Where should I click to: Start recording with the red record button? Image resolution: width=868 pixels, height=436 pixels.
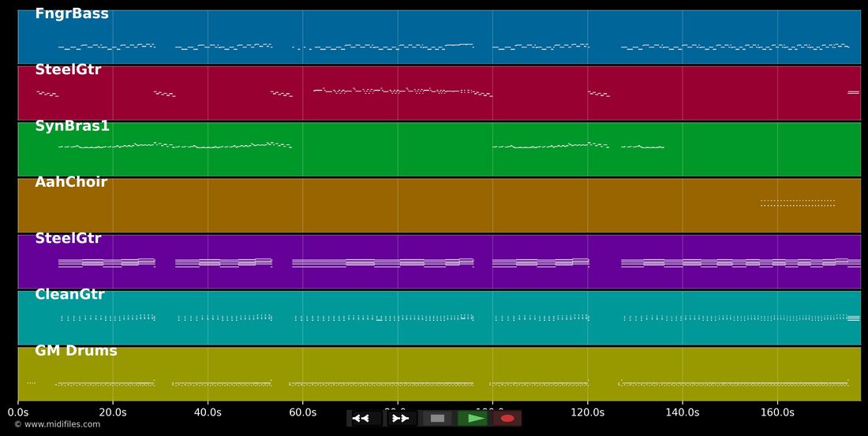click(507, 419)
